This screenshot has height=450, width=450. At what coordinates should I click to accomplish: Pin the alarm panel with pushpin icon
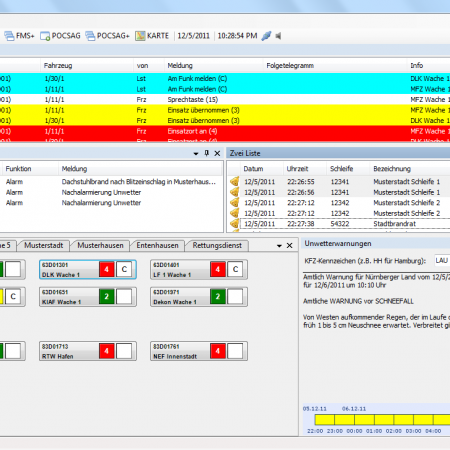coord(207,153)
